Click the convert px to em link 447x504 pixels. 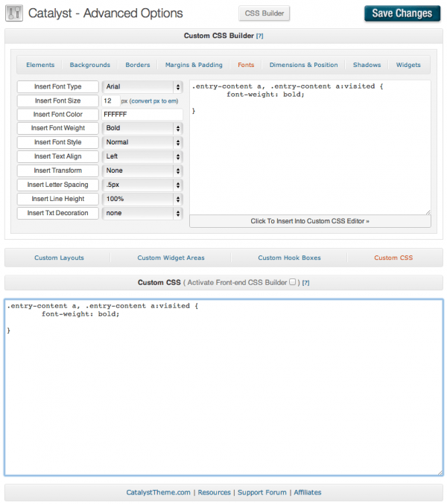coord(156,101)
